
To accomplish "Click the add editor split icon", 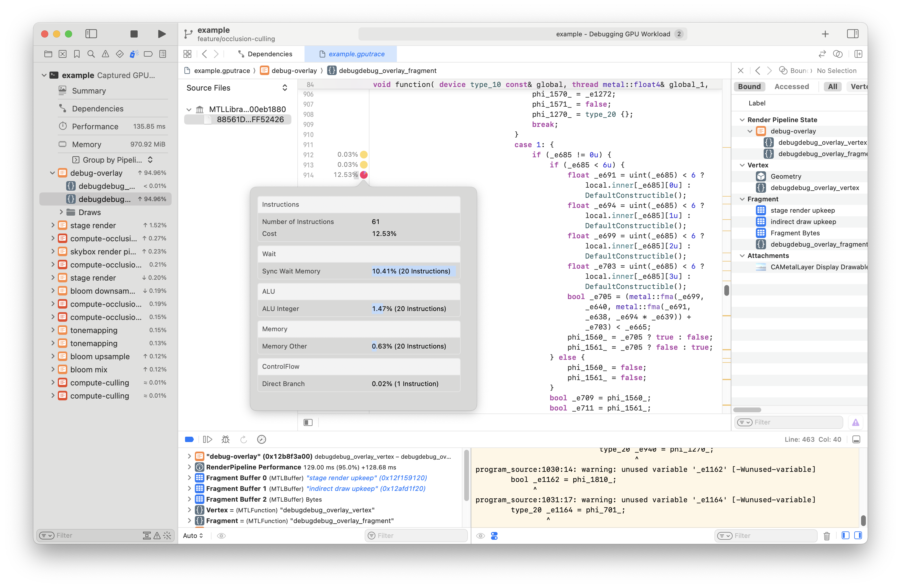I will (x=858, y=54).
